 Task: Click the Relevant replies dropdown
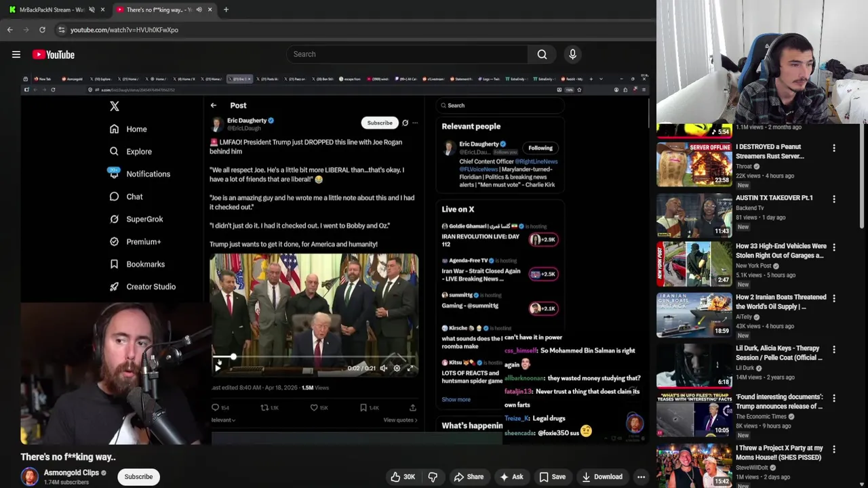pyautogui.click(x=223, y=420)
